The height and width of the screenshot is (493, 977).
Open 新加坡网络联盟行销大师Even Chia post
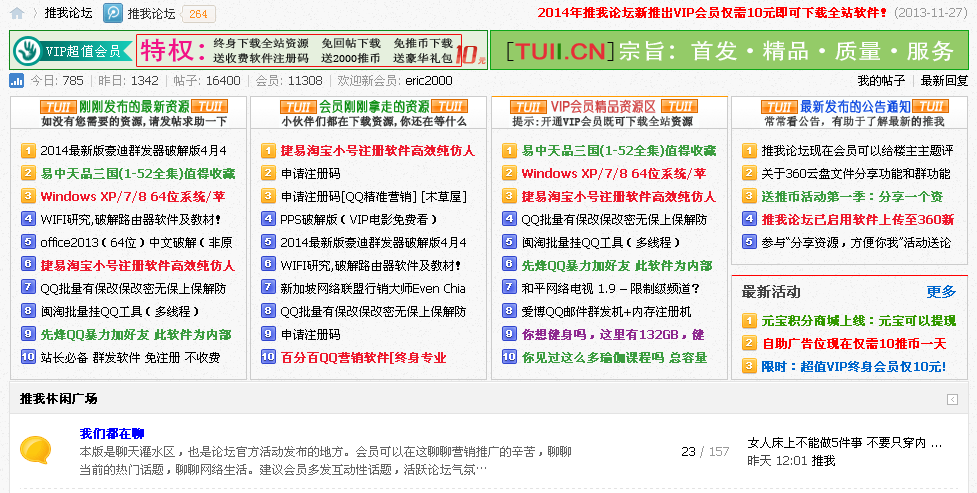click(x=373, y=289)
